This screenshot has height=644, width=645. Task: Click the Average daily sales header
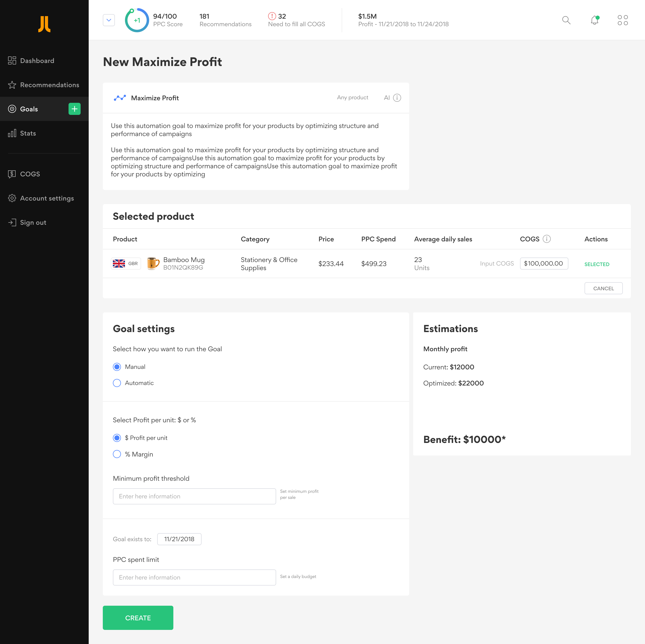click(443, 239)
